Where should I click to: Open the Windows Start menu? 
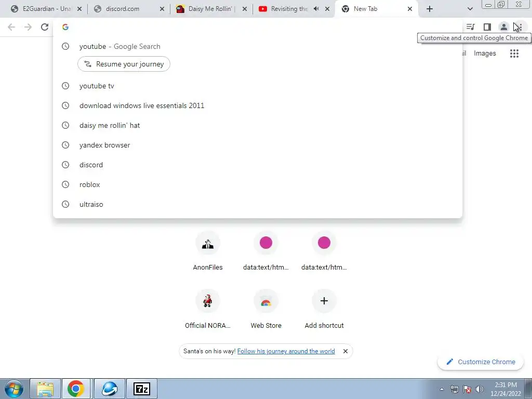coord(14,389)
